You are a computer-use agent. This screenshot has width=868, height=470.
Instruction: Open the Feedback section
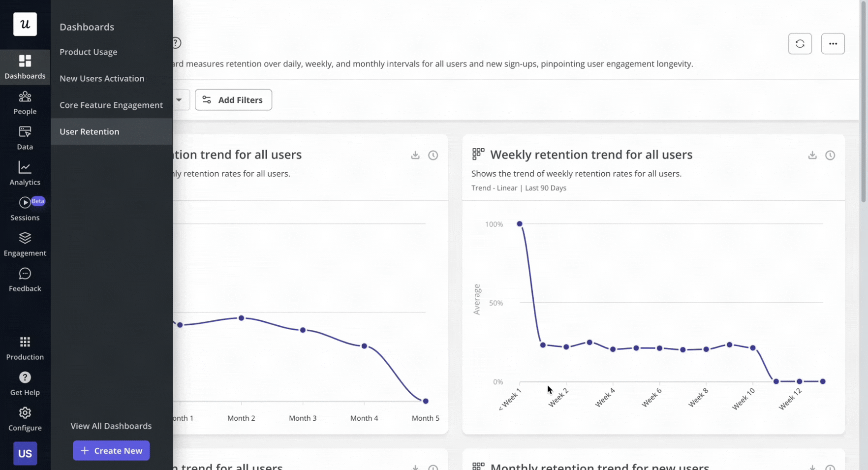[x=25, y=280]
